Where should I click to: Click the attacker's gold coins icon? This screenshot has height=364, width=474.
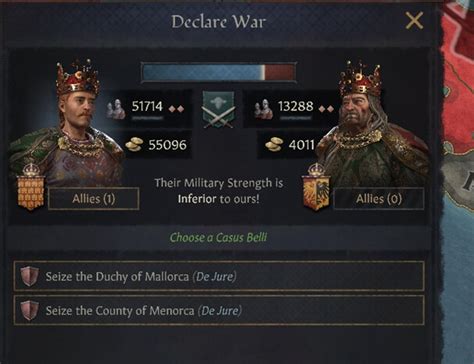pos(134,145)
